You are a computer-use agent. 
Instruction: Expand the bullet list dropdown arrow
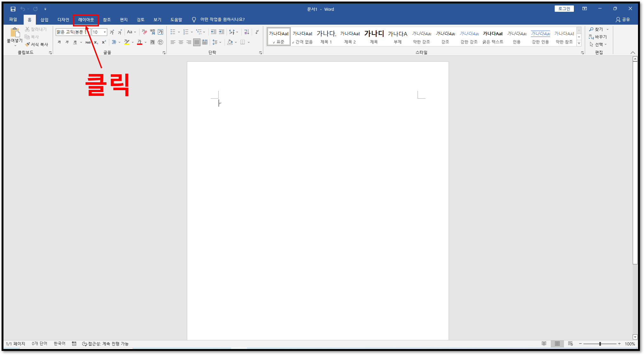179,32
